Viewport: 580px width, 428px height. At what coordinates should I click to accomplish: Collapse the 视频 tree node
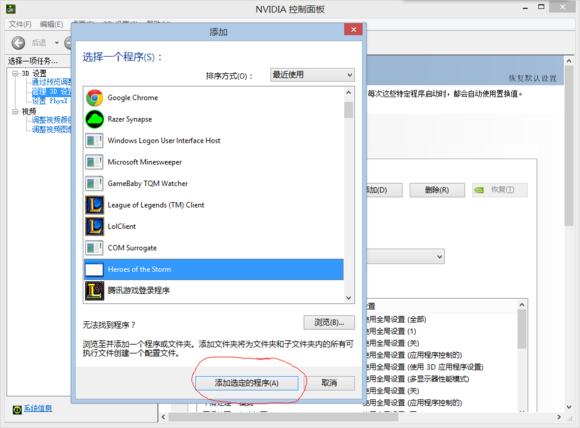15,111
